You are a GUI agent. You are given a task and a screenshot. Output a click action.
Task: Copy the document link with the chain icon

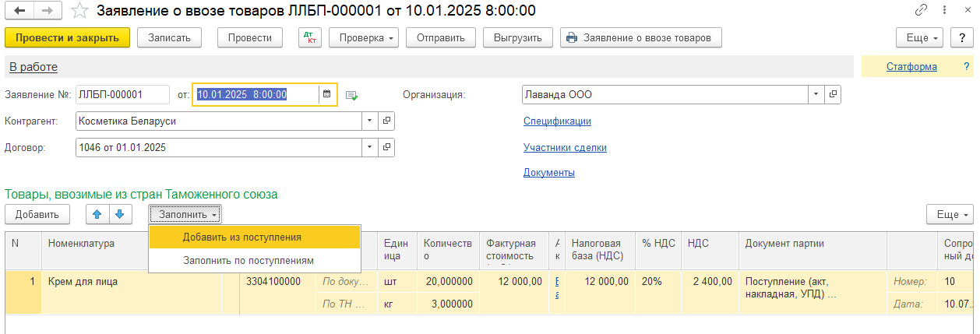coord(922,10)
